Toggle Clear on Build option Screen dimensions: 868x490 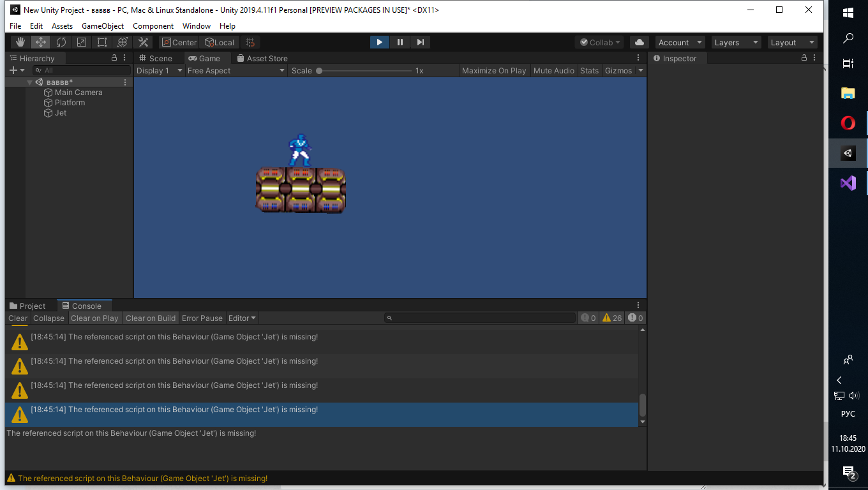pos(151,318)
